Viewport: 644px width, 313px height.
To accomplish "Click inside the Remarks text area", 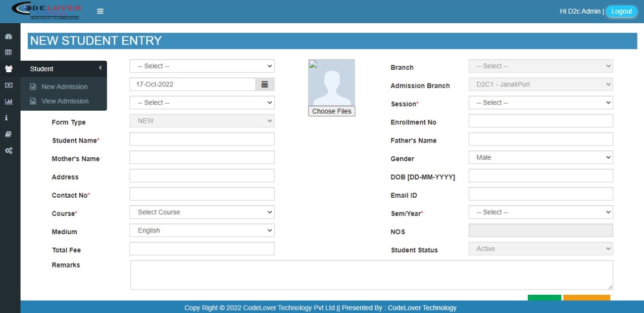I will 371,274.
